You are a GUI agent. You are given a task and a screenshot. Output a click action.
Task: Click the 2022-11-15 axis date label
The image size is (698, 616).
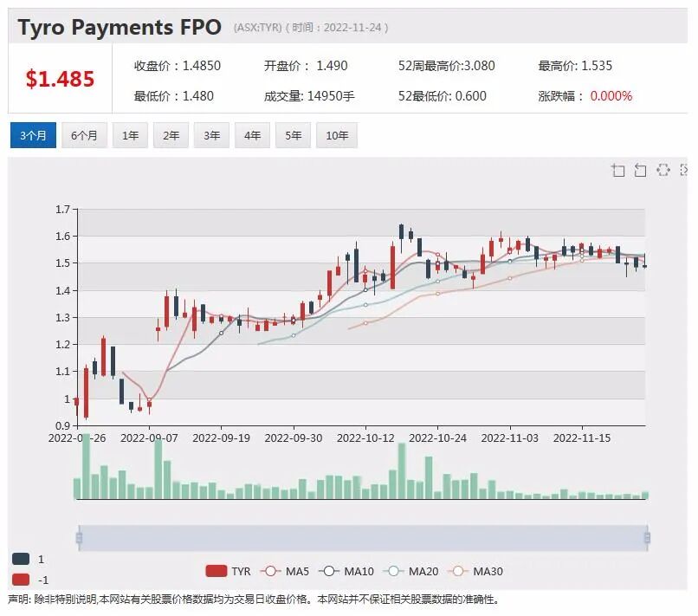coord(582,438)
